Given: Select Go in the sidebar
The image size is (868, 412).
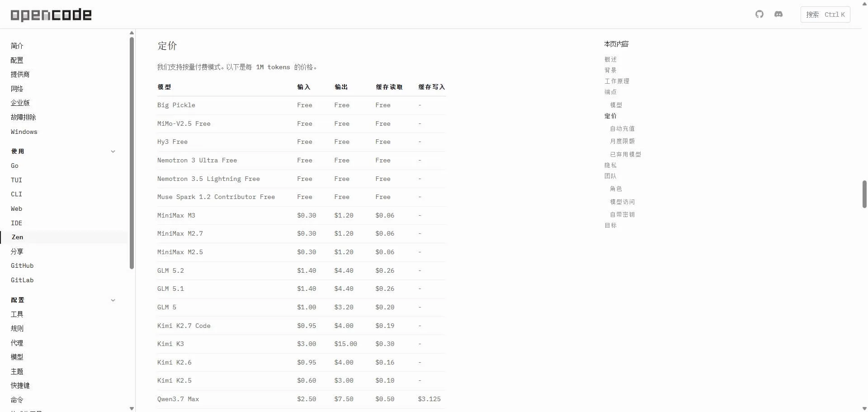Looking at the screenshot, I should (15, 166).
